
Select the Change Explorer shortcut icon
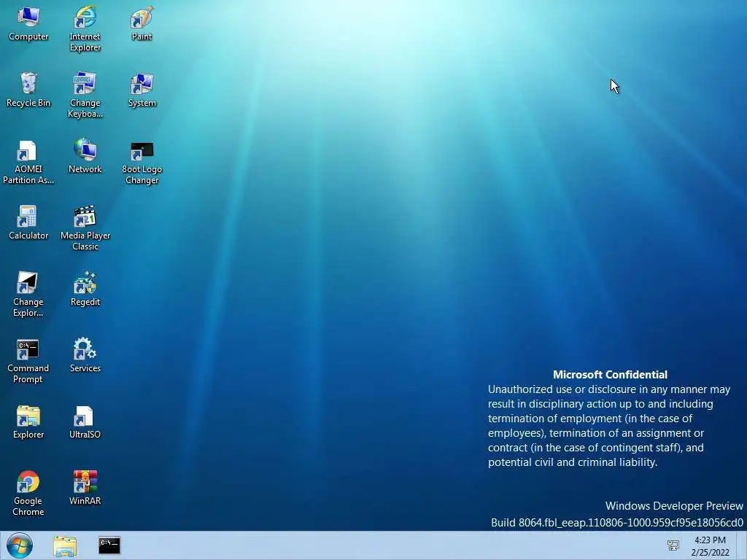pyautogui.click(x=28, y=295)
